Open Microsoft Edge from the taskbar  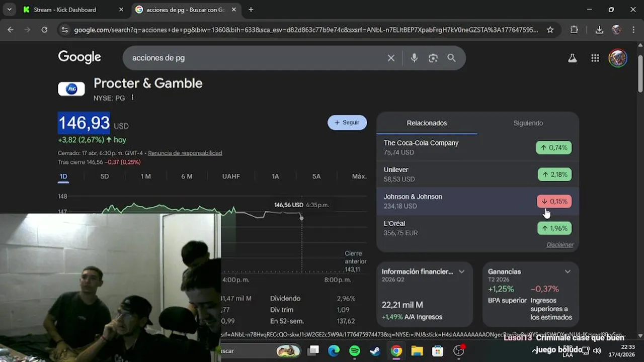pyautogui.click(x=334, y=350)
